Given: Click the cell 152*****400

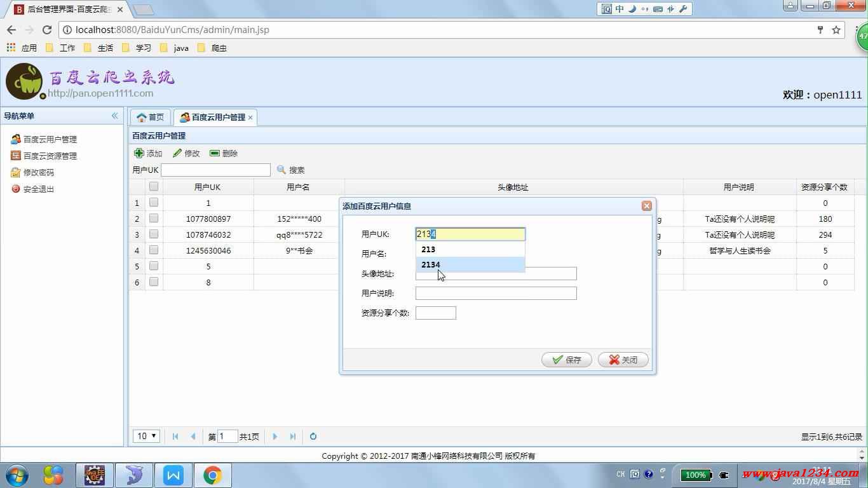Looking at the screenshot, I should 299,219.
